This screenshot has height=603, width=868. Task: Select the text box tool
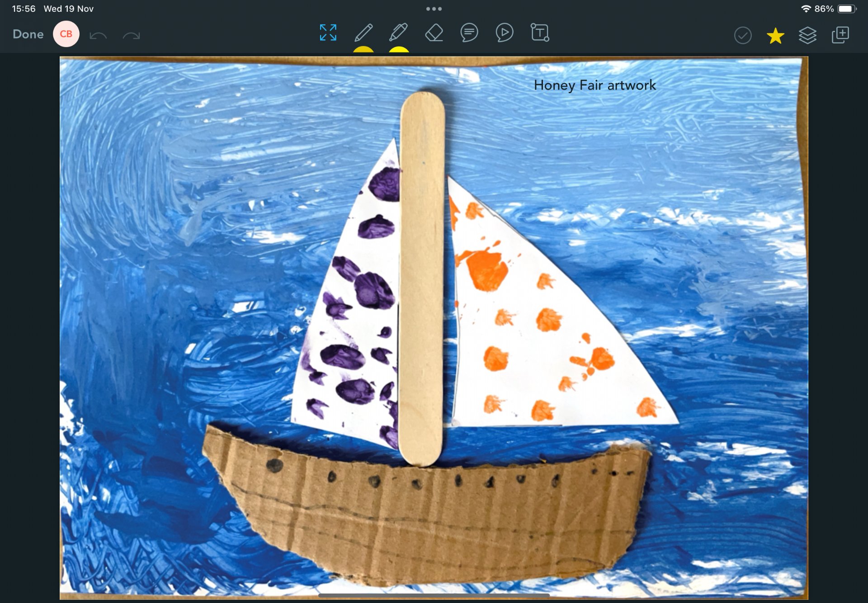[539, 33]
